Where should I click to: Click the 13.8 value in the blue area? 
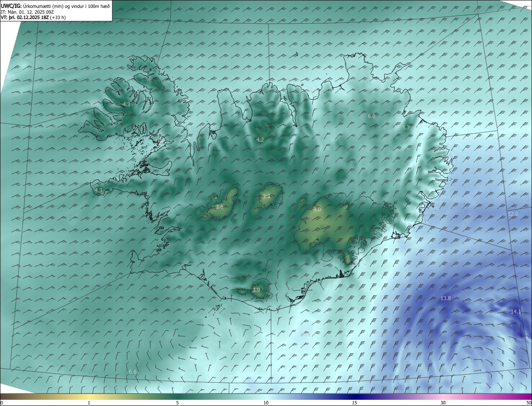tap(446, 298)
